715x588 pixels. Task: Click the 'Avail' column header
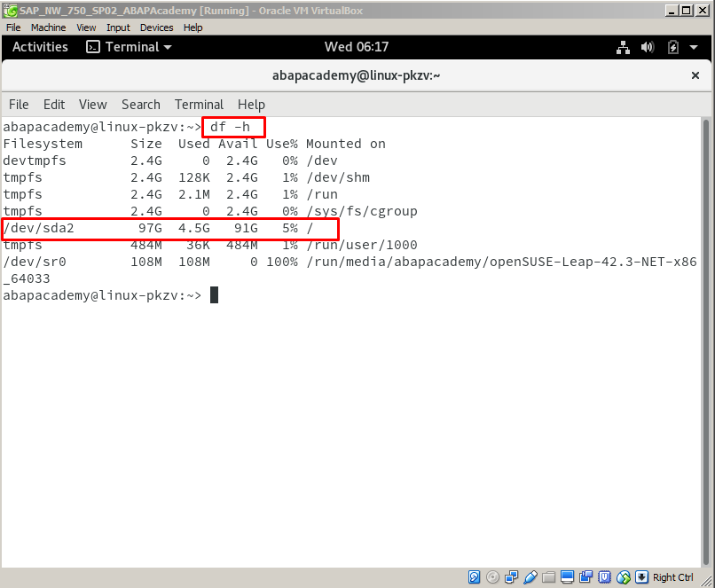pos(238,144)
